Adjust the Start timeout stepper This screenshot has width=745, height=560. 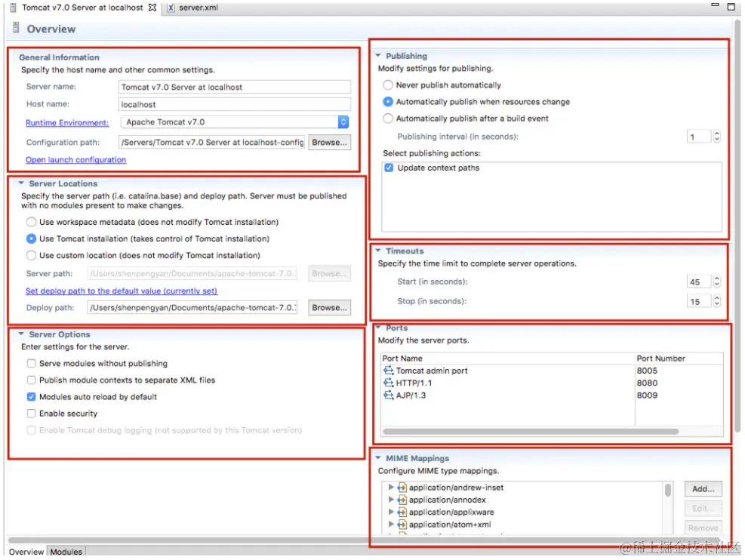pyautogui.click(x=716, y=282)
